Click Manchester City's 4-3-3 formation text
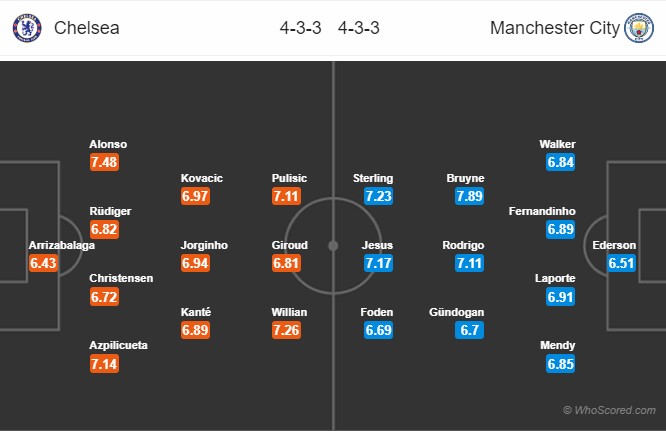This screenshot has width=666, height=431. click(x=359, y=28)
